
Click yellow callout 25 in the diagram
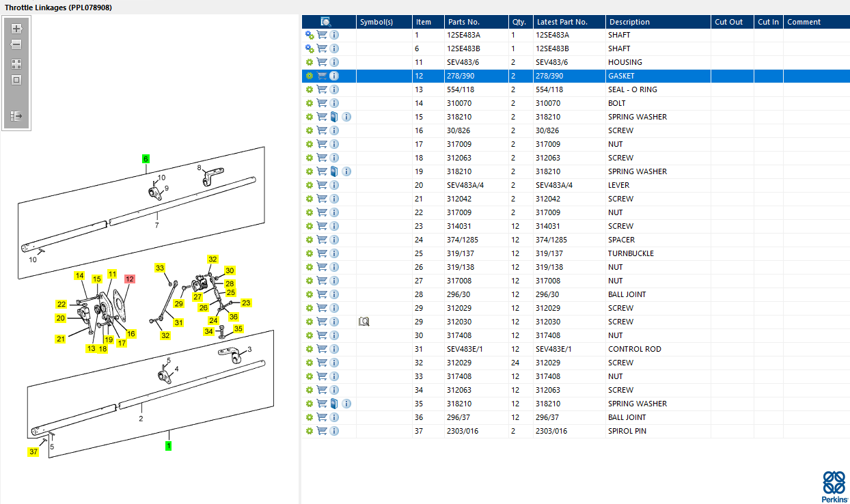pyautogui.click(x=231, y=292)
